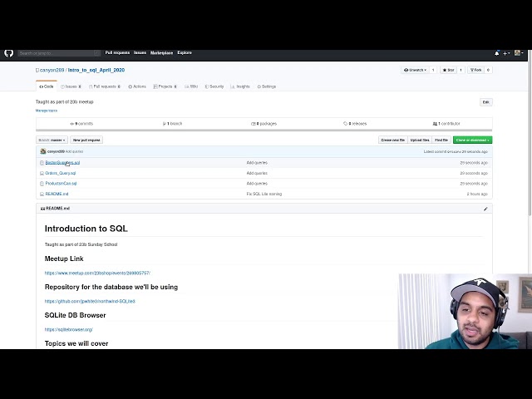
Task: Open the README.md file in list
Action: coord(57,194)
